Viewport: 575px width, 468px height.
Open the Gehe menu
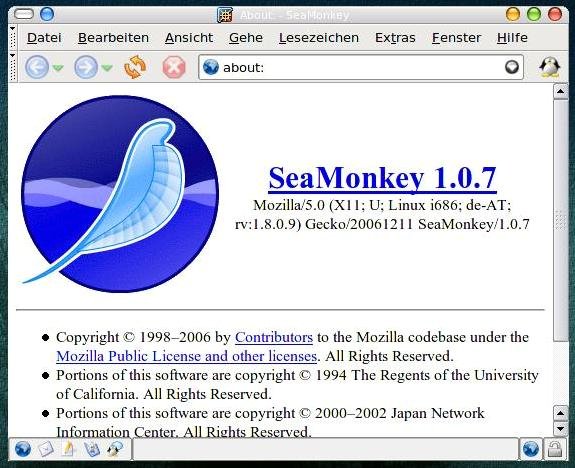(246, 38)
